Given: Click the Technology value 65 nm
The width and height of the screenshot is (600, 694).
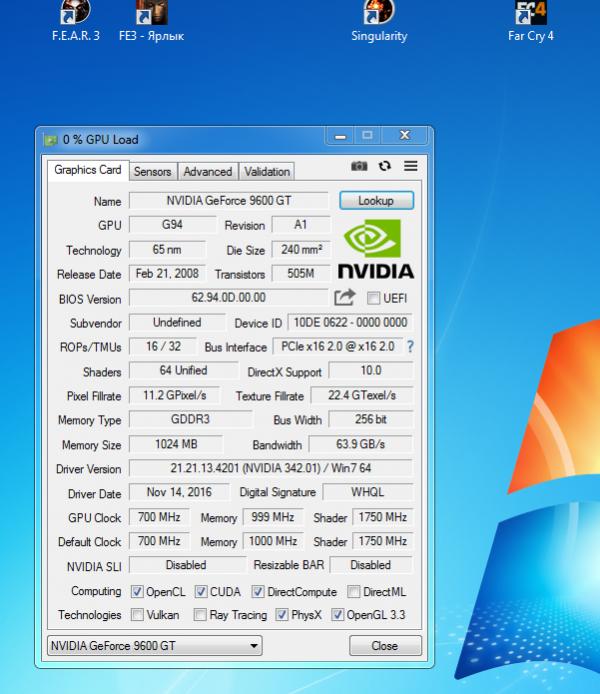Looking at the screenshot, I should [x=167, y=250].
